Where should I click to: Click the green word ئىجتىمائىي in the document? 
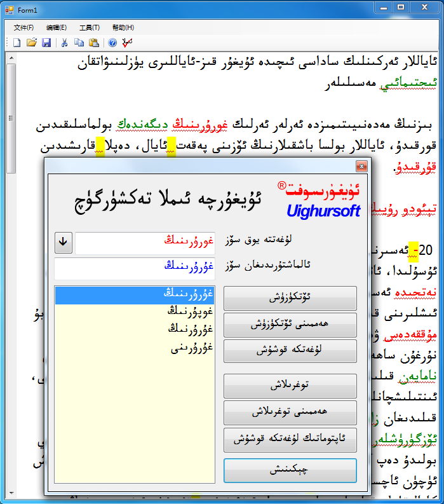coord(408,83)
